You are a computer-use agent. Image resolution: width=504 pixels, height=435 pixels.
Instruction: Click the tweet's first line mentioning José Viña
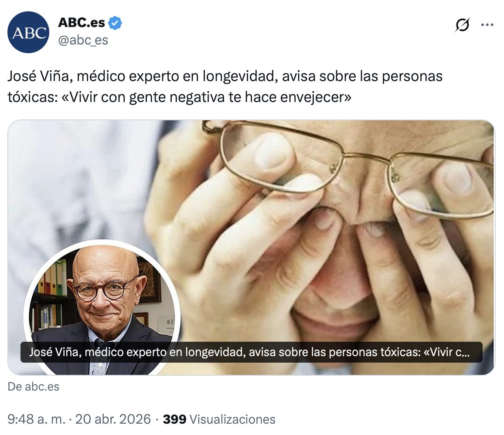225,76
